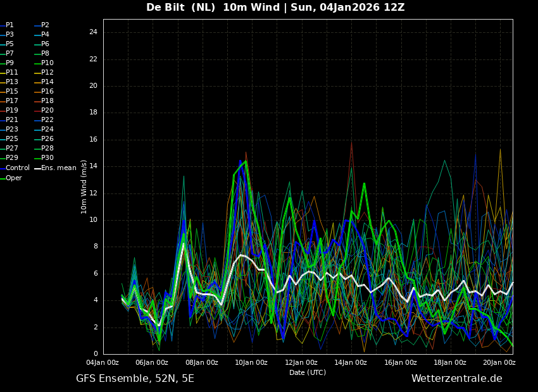Click the 4 tick on wind axis
The height and width of the screenshot is (392, 538).
click(96, 300)
